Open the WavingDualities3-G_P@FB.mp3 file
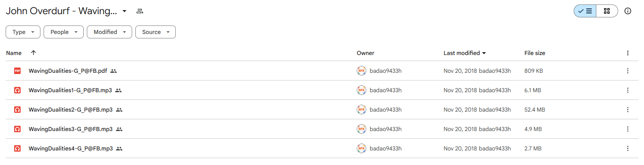 click(71, 129)
